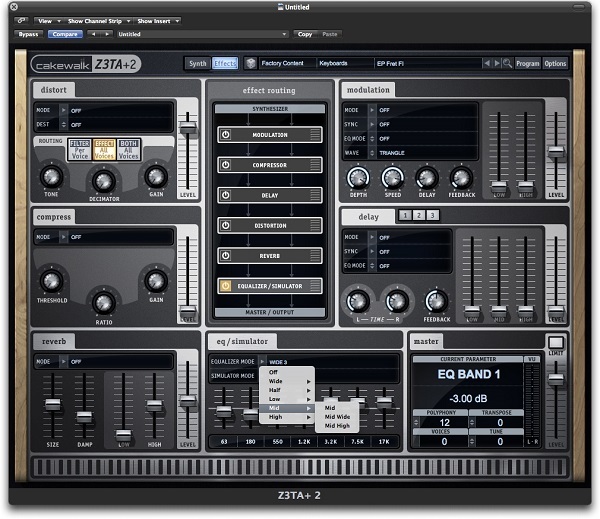The image size is (600, 519).
Task: Select delay unit number 2
Action: [x=419, y=215]
